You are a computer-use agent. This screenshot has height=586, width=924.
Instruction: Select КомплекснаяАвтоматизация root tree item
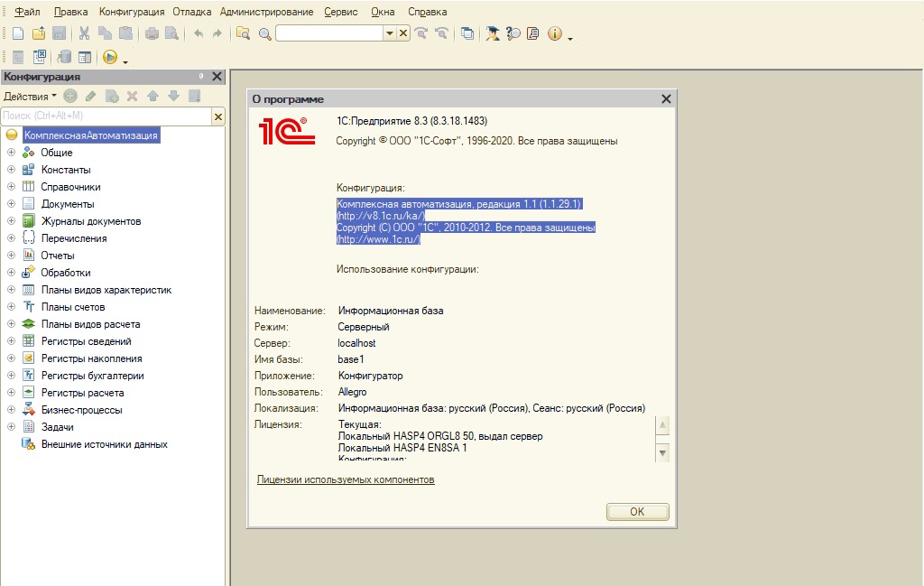[91, 135]
